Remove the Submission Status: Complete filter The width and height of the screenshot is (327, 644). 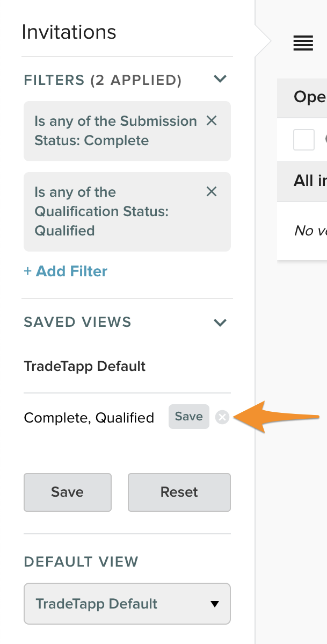coord(212,121)
